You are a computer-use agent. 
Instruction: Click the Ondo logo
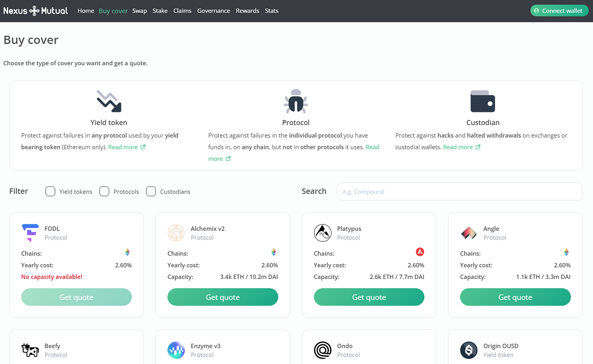pyautogui.click(x=323, y=350)
